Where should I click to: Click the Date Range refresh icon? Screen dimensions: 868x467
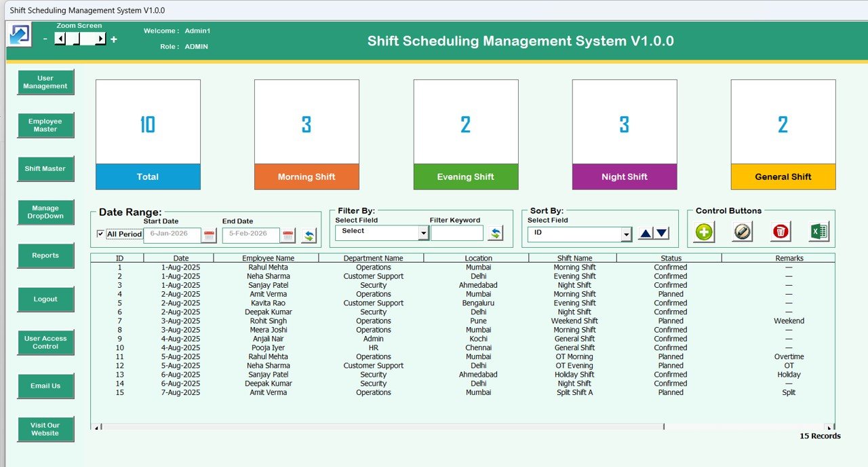click(x=309, y=236)
